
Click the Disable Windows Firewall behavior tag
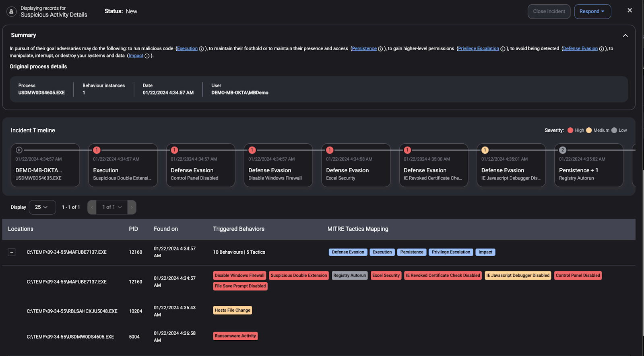click(239, 276)
